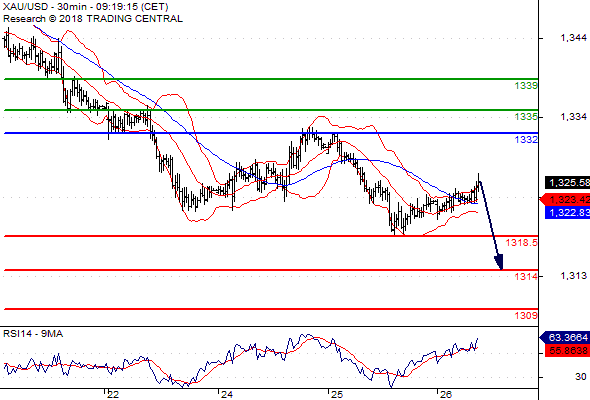This screenshot has height=400, width=590.
Task: Click the red 1314 support label
Action: coord(526,277)
